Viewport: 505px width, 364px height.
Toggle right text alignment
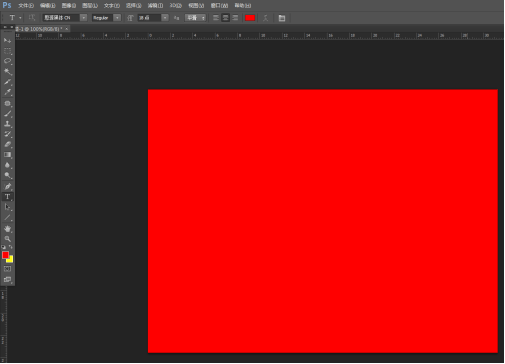click(x=235, y=18)
